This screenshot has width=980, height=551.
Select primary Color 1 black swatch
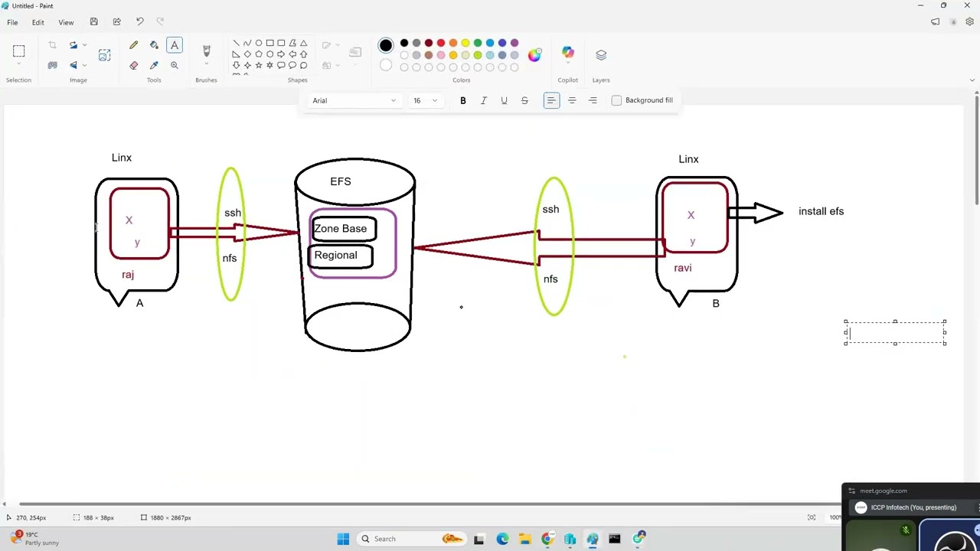click(386, 45)
